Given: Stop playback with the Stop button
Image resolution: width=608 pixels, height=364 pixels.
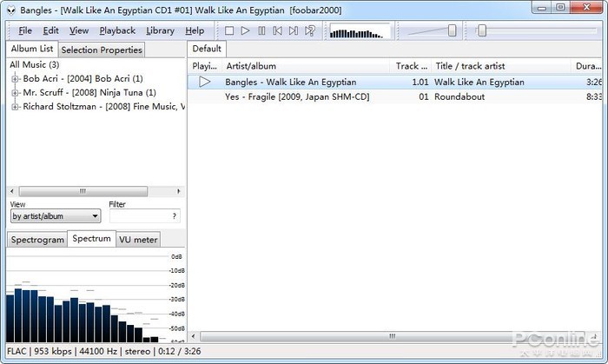Looking at the screenshot, I should (229, 30).
